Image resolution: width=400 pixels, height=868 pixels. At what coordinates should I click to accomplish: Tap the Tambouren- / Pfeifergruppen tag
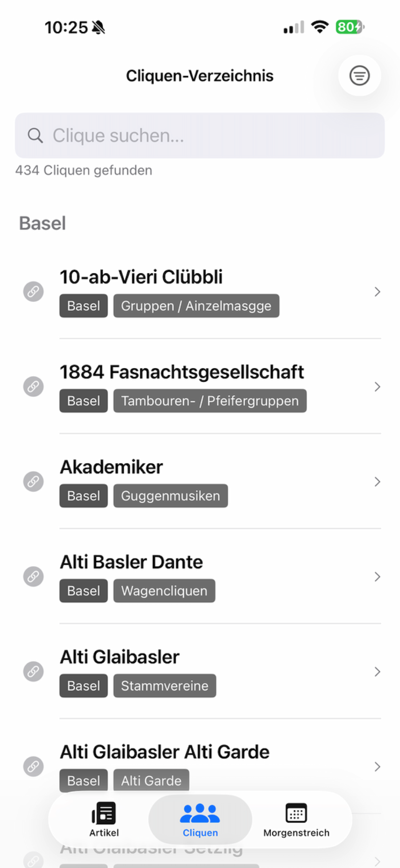(x=210, y=401)
